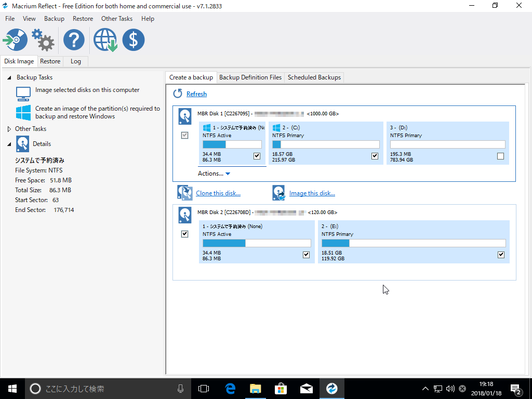Open Microsoft Edge from the taskbar
The width and height of the screenshot is (532, 399).
(x=230, y=389)
